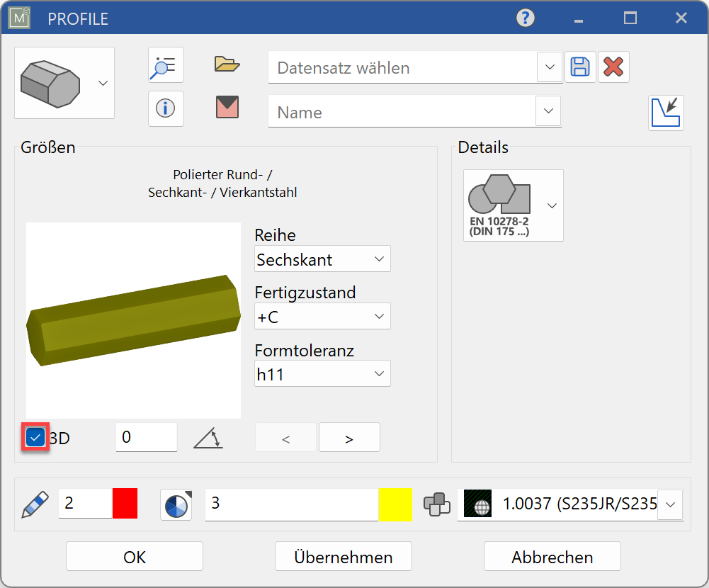The width and height of the screenshot is (709, 588).
Task: Delete dataset using red X icon
Action: [x=613, y=66]
